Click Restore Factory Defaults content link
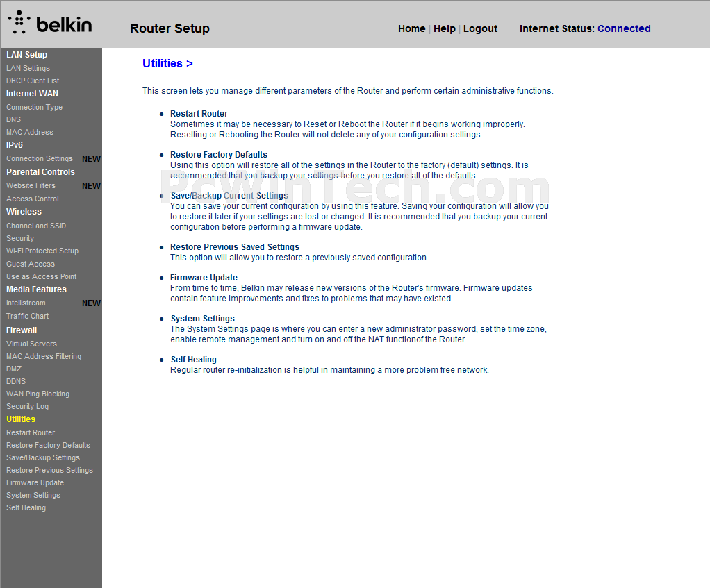The width and height of the screenshot is (710, 588). (219, 155)
